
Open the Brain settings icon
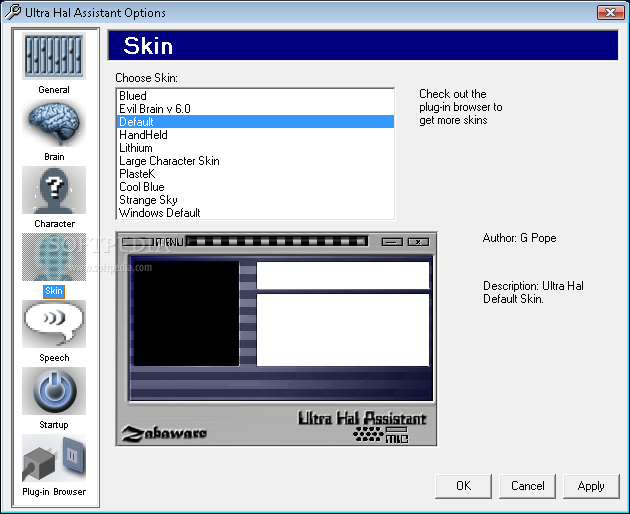pyautogui.click(x=54, y=123)
